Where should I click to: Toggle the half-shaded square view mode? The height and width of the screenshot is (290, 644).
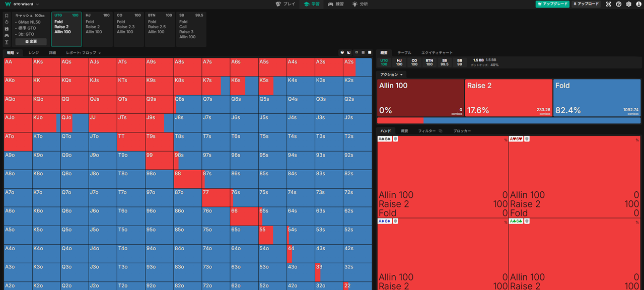tap(349, 52)
